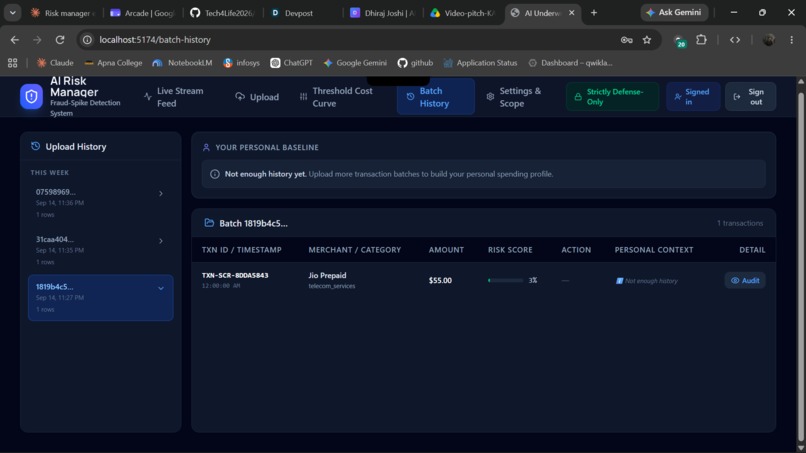This screenshot has height=453, width=806.
Task: Click the Batch 1819b4c5 folder icon
Action: pyautogui.click(x=209, y=223)
